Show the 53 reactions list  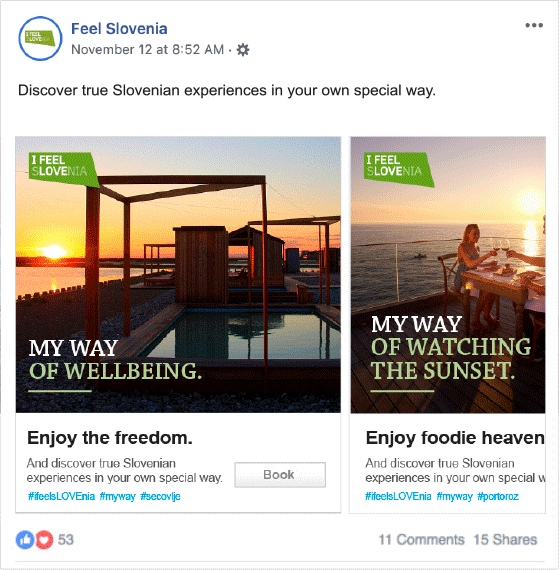pos(66,539)
